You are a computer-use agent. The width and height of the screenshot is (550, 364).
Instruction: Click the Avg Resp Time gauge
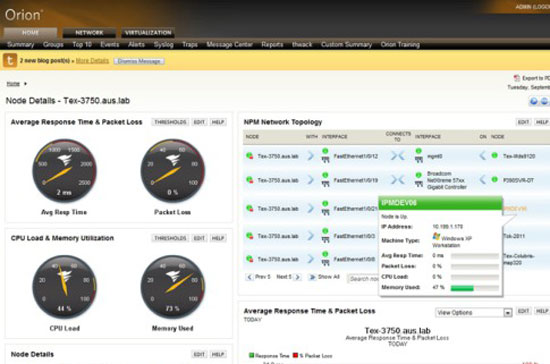pos(65,170)
